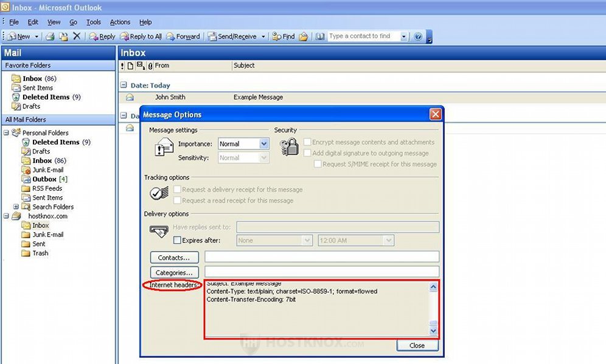Viewport: 606px width, 364px height.
Task: Toggle Request a delivery receipt checkbox
Action: [178, 190]
